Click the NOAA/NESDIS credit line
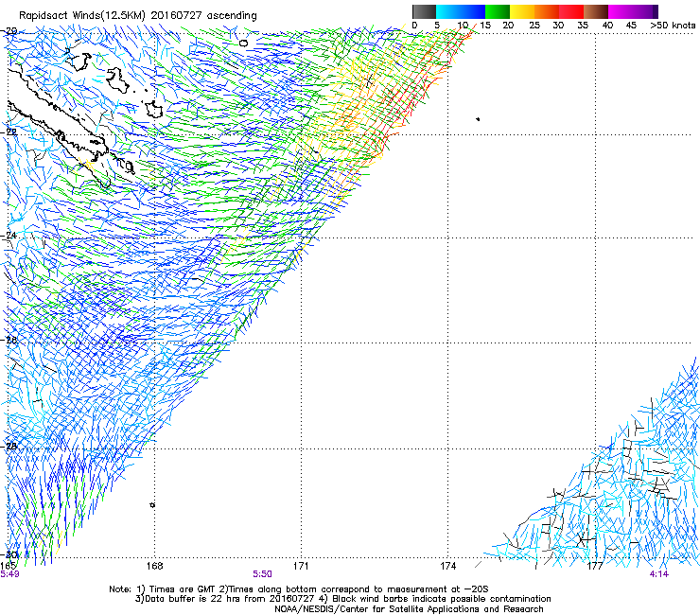This screenshot has height=615, width=700. click(x=409, y=609)
